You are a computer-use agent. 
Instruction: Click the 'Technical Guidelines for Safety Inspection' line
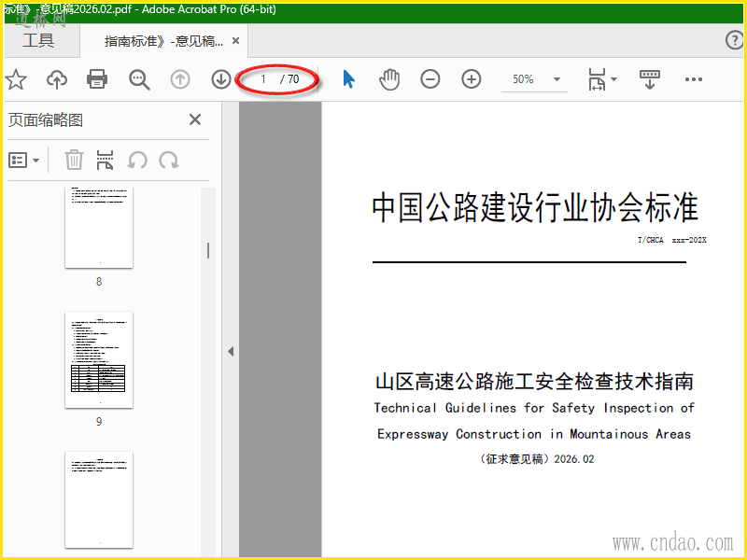coord(534,408)
